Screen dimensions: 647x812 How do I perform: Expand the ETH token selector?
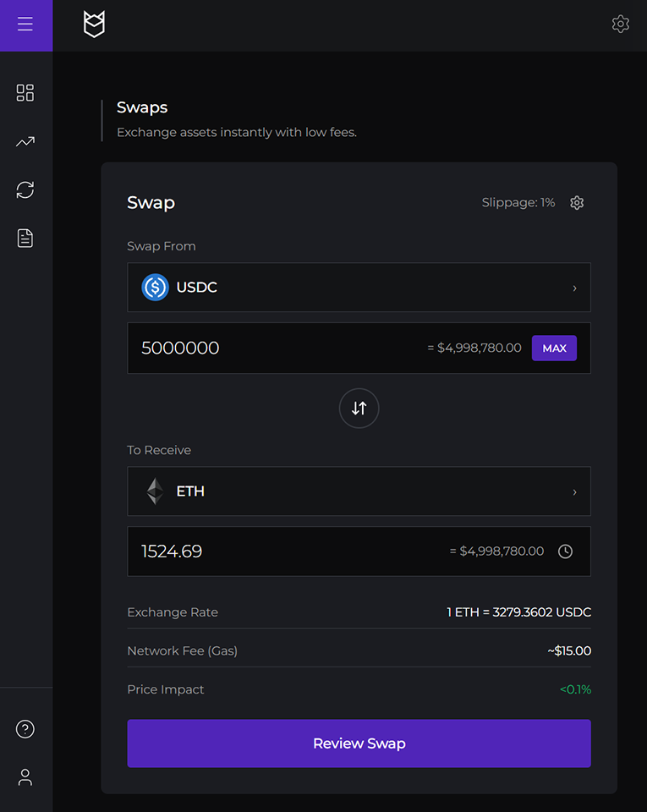(359, 491)
